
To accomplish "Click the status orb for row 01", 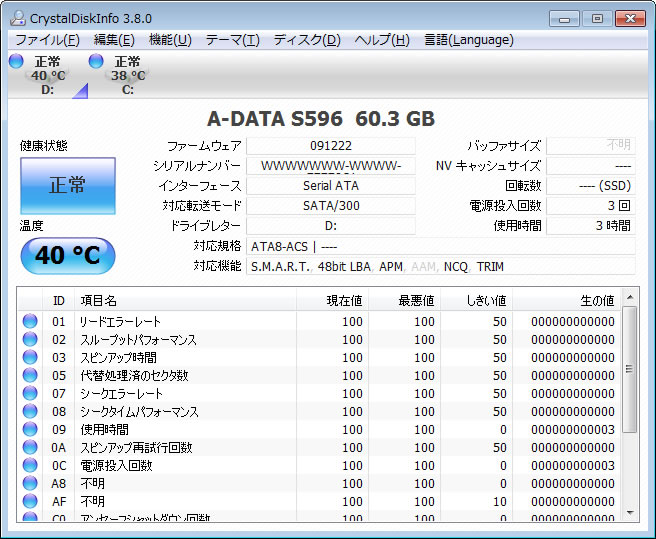I will (x=30, y=321).
